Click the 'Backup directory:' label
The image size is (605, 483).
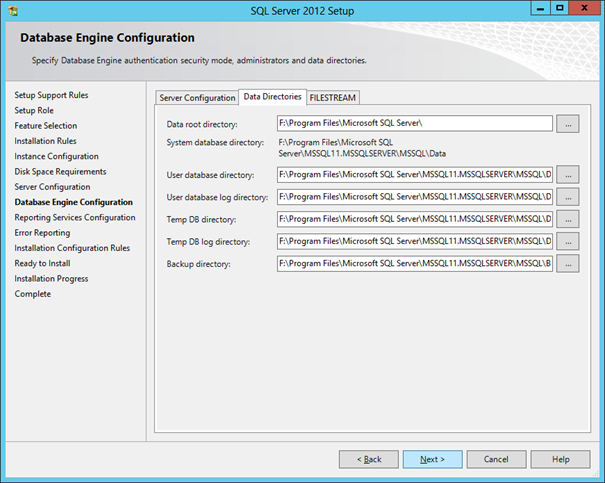click(x=198, y=264)
